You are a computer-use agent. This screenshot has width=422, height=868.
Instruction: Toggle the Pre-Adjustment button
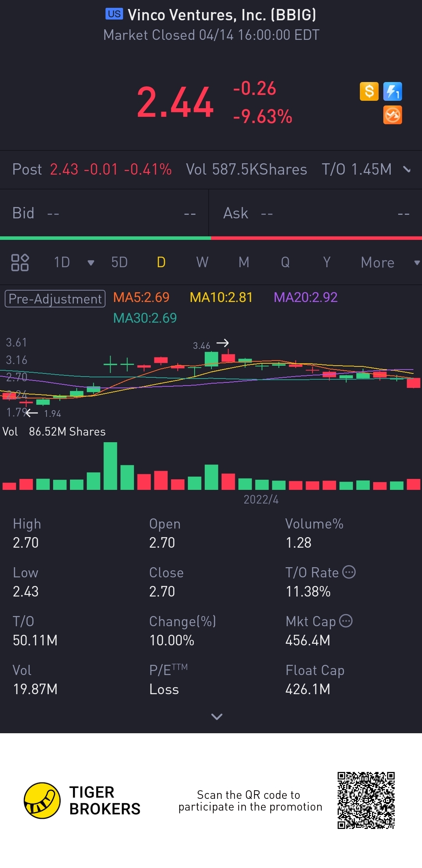55,298
